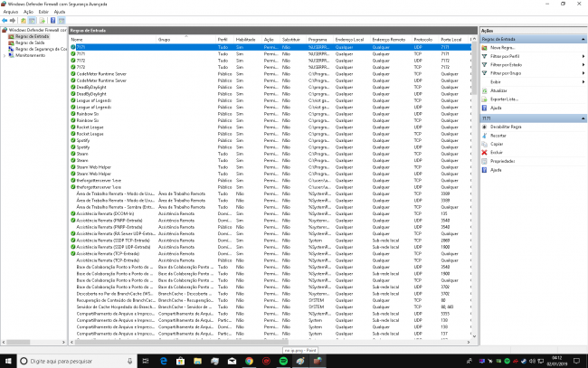Toggle the Show/Hide Action pane toolbar icon
The width and height of the screenshot is (588, 368).
(62, 21)
